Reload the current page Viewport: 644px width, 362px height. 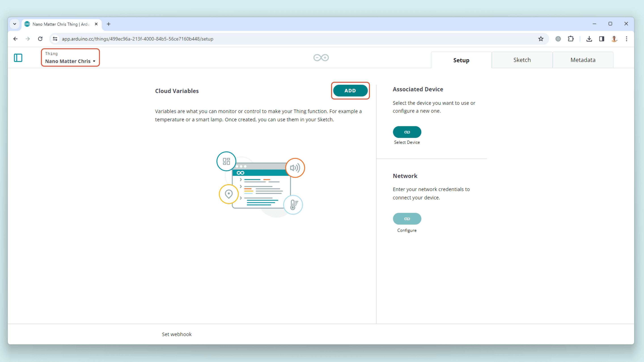click(x=40, y=39)
